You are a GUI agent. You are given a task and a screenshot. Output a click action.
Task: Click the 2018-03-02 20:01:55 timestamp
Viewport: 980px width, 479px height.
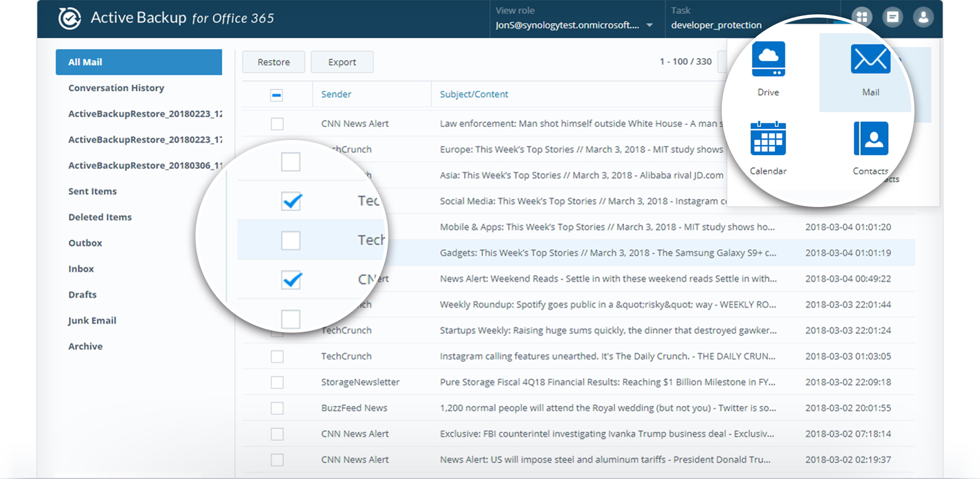848,408
